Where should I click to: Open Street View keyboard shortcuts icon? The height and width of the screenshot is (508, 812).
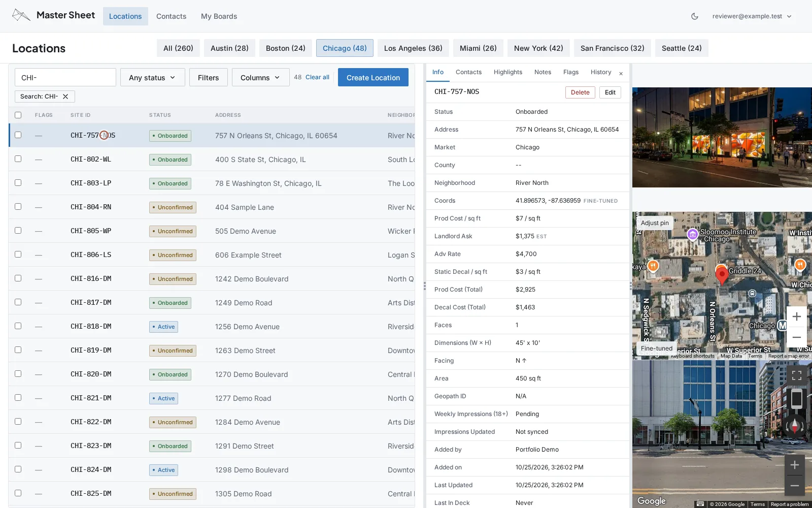pyautogui.click(x=700, y=504)
